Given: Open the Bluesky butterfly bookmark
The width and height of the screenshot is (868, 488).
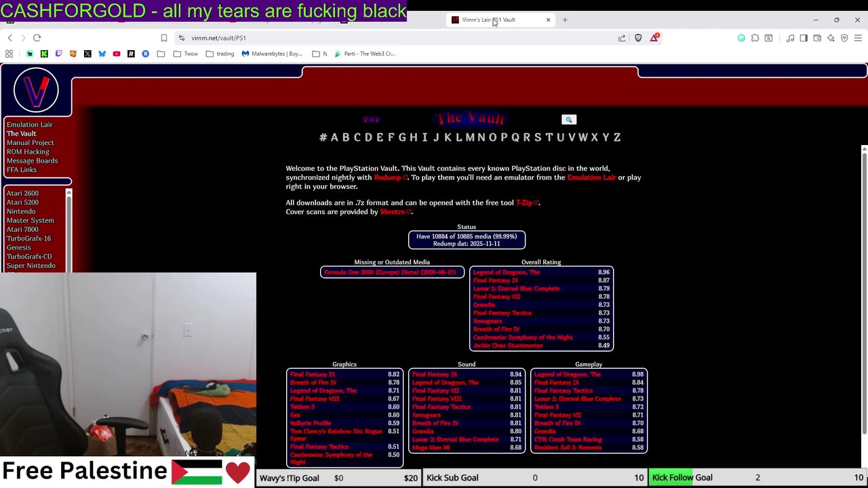Looking at the screenshot, I should point(102,54).
